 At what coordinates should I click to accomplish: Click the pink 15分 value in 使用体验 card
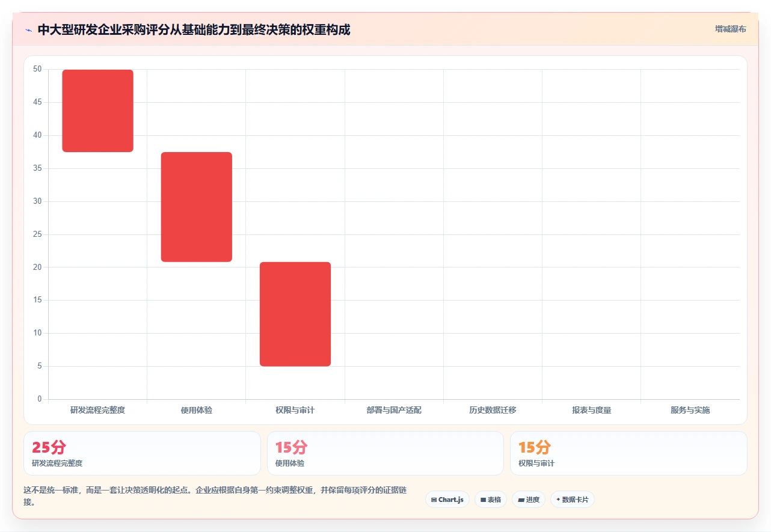[x=292, y=447]
